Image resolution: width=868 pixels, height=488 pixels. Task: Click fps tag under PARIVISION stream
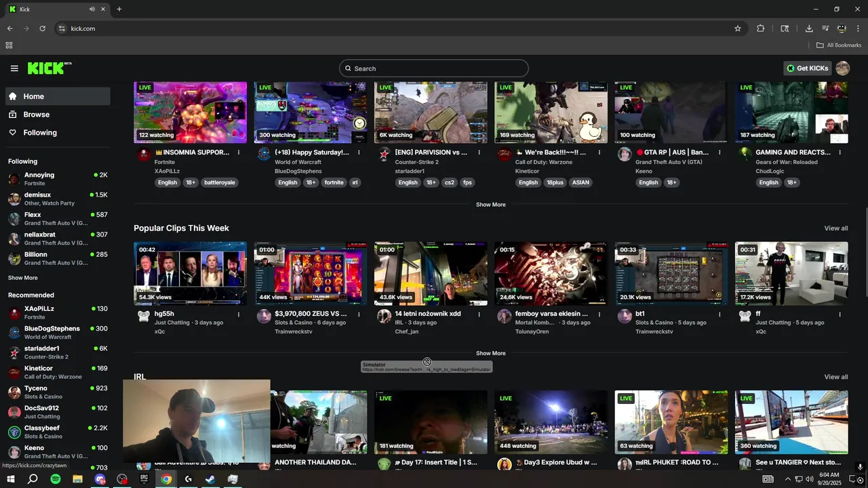point(467,182)
